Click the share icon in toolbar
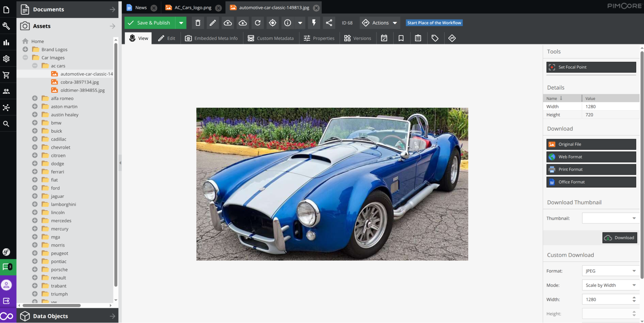Viewport: 644px width, 323px height. coord(329,23)
